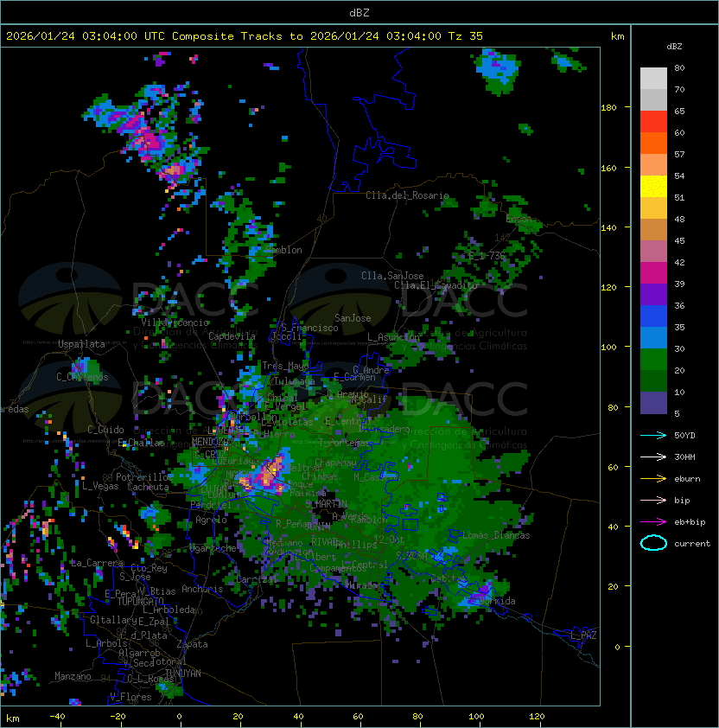Click the 'TUNUYAN' map label
719x728 pixels.
183,674
